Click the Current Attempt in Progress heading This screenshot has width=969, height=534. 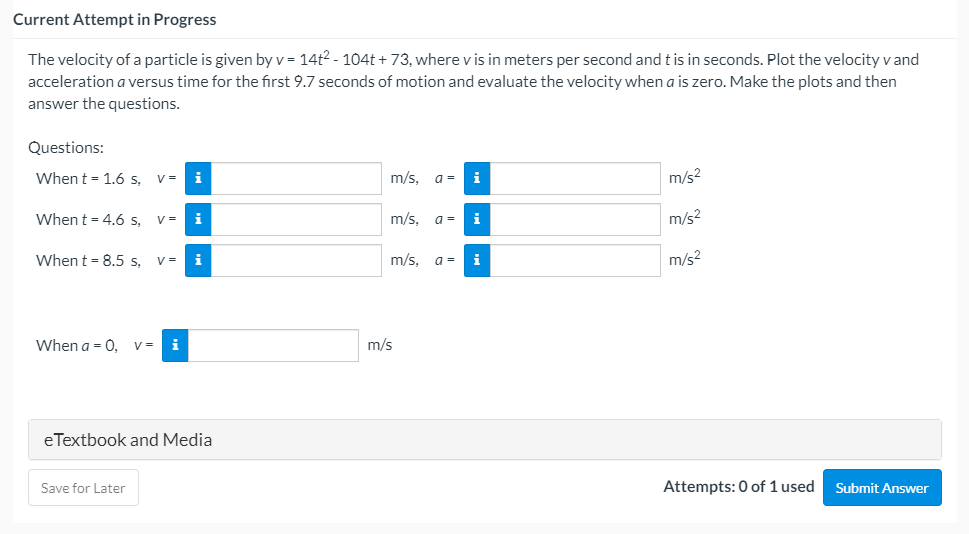[115, 20]
